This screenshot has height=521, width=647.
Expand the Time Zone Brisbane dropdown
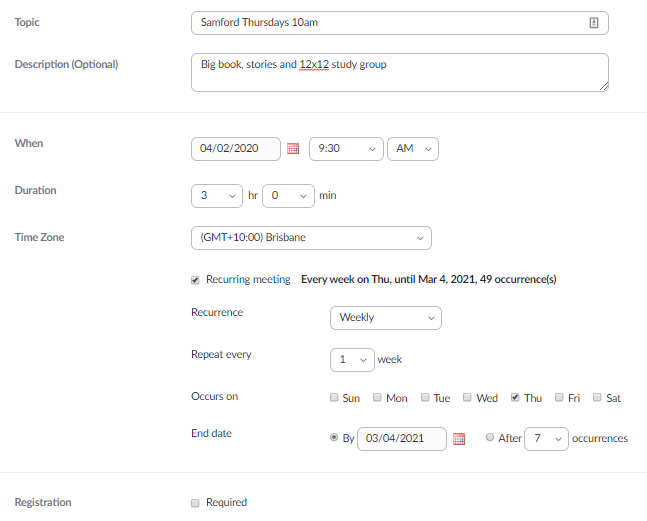311,237
